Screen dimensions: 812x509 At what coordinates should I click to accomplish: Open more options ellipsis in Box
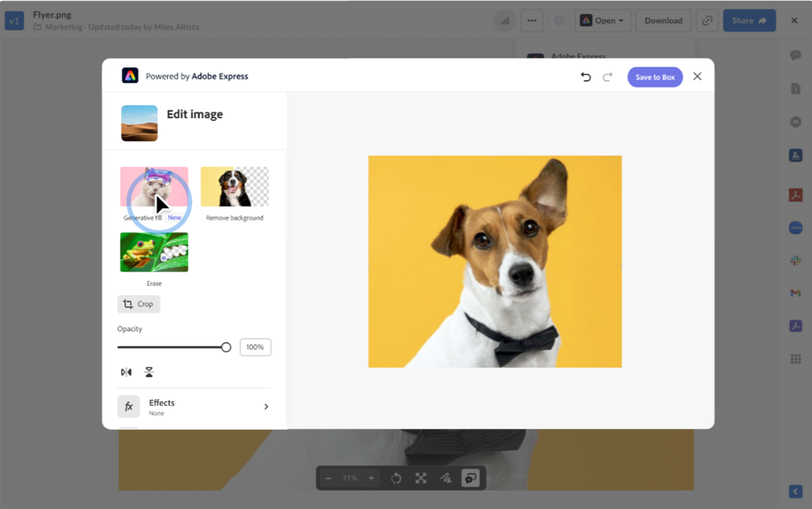coord(531,20)
